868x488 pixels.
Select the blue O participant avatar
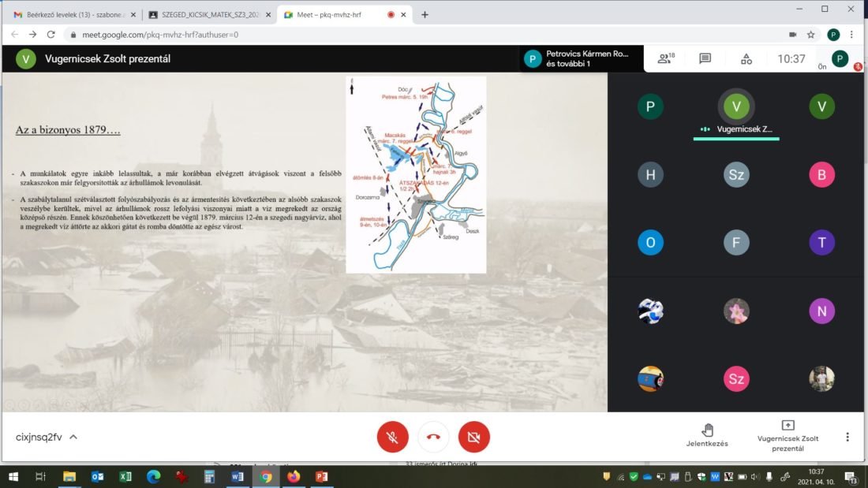point(650,242)
